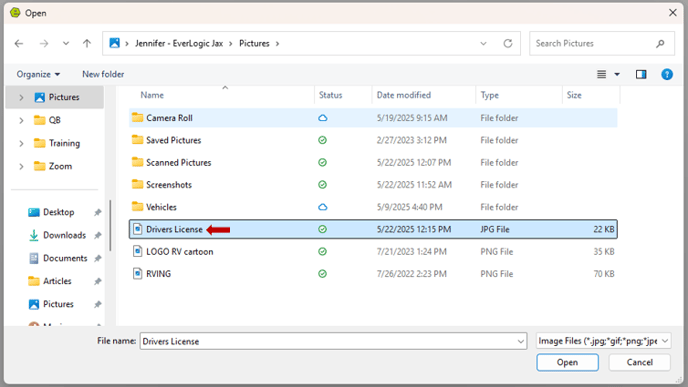Open the File name dropdown arrow

[x=521, y=341]
